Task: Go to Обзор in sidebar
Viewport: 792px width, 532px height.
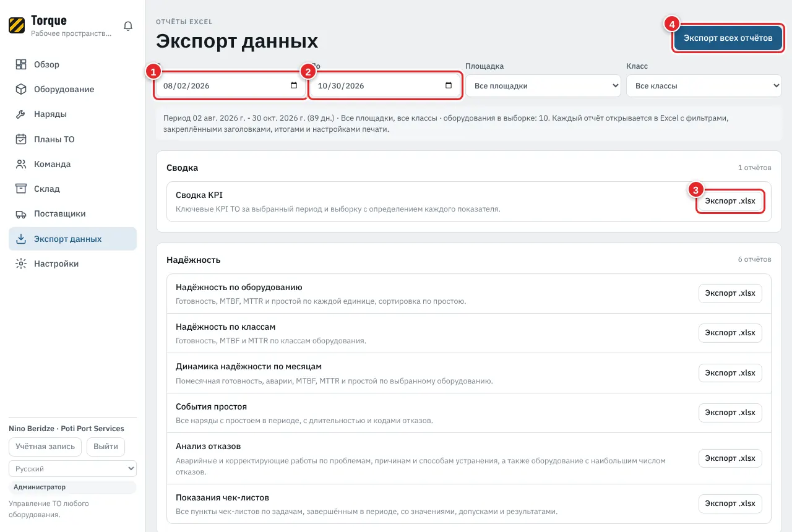Action: [72, 64]
